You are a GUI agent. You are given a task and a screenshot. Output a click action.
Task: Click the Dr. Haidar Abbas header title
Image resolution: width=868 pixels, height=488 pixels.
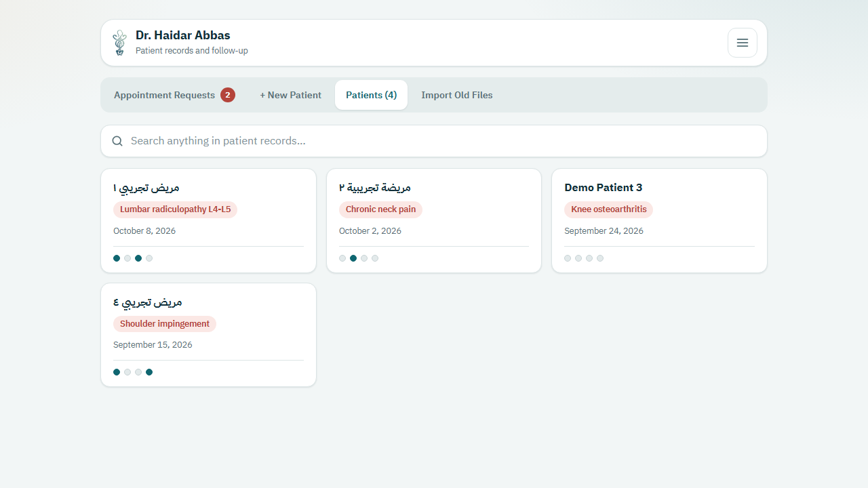point(183,35)
